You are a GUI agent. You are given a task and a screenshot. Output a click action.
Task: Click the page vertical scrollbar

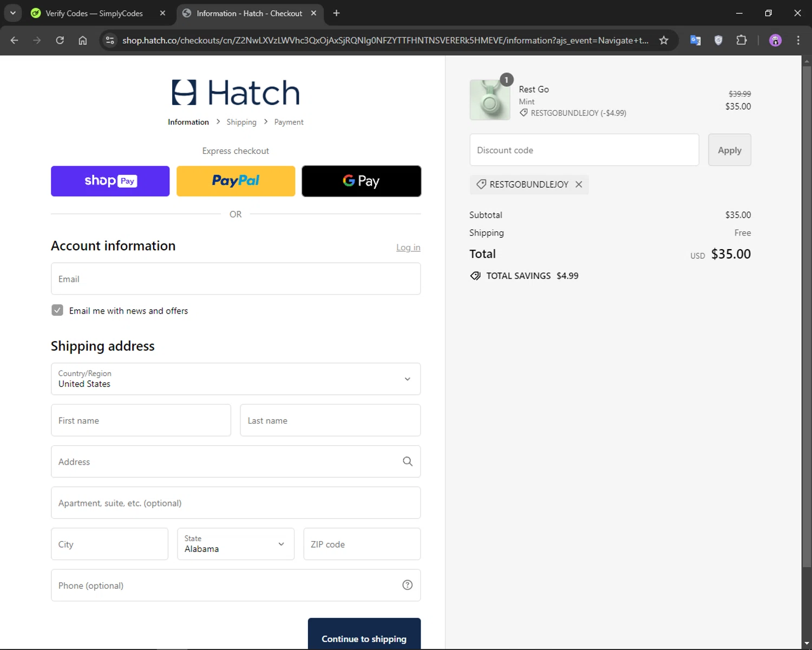[x=807, y=317]
